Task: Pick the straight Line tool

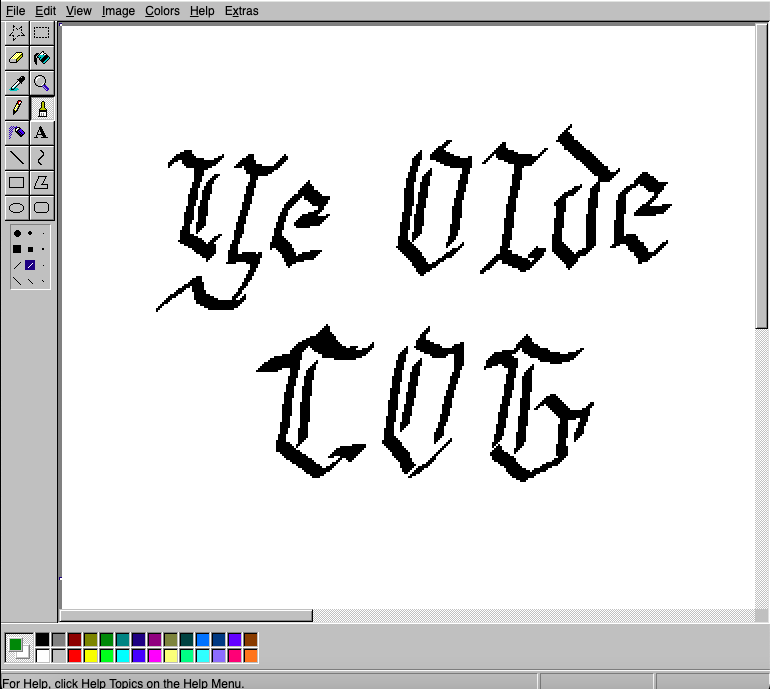Action: pos(17,158)
